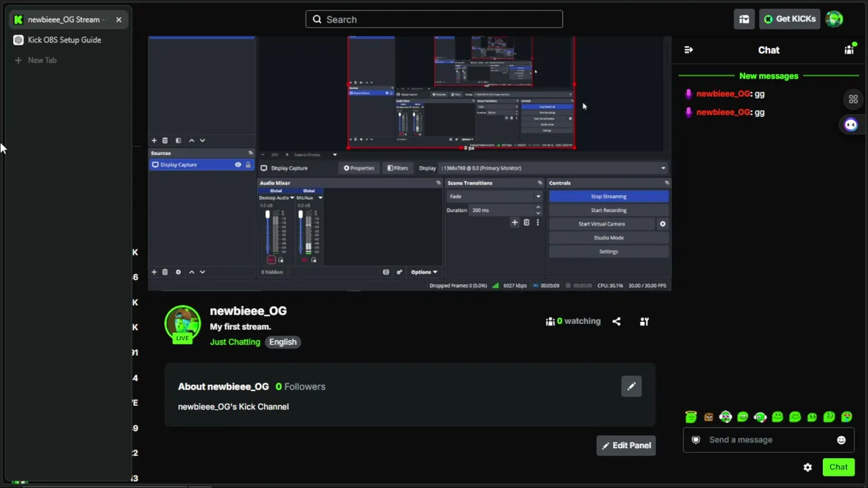Toggle monitoring headphones for Desktop Audio
This screenshot has width=868, height=488.
281,260
